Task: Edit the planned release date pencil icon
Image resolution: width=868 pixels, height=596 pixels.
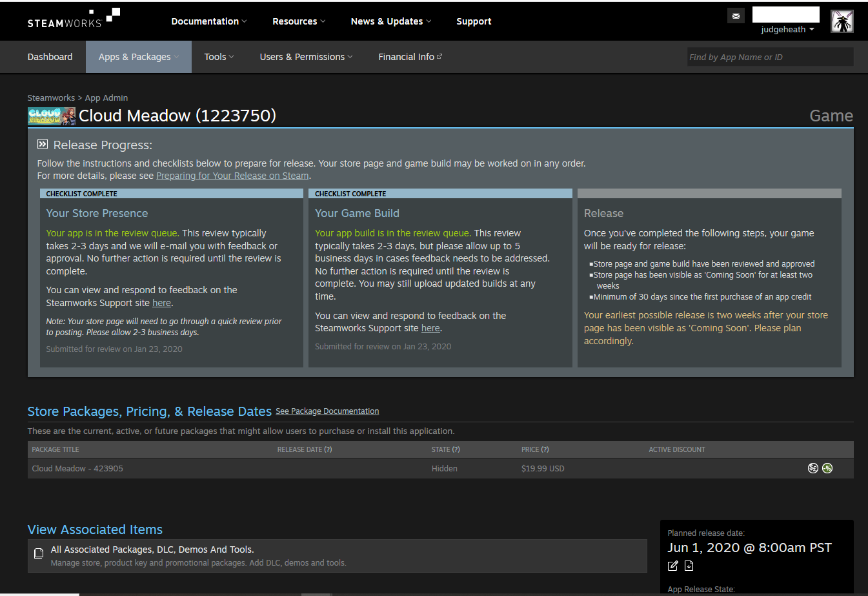Action: (x=673, y=566)
